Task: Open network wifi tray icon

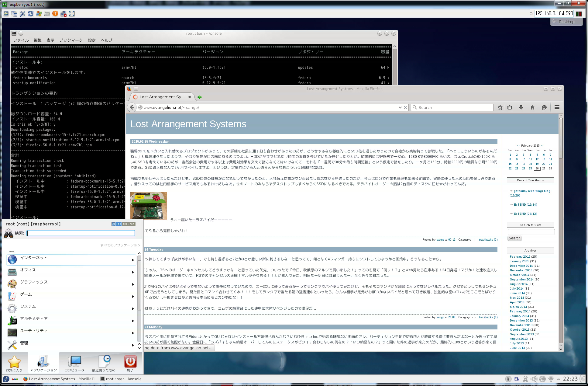Action: click(x=551, y=379)
